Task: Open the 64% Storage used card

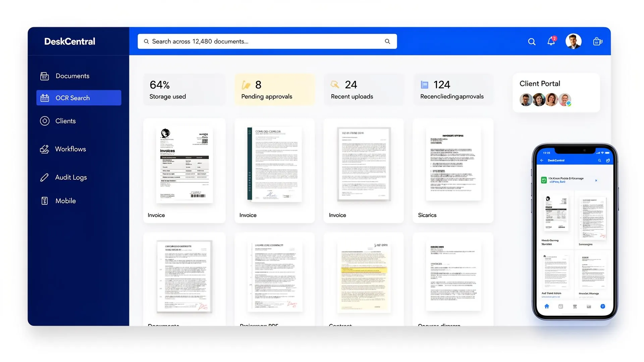Action: click(x=184, y=90)
